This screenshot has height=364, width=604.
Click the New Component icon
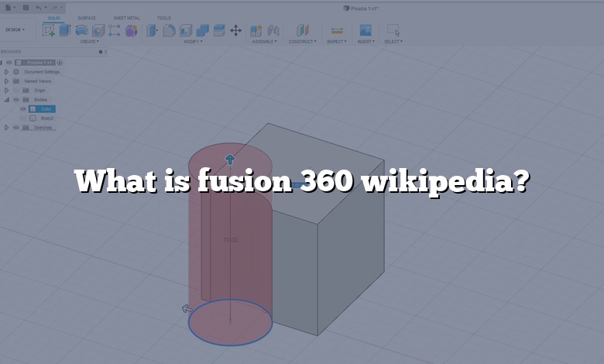(256, 30)
